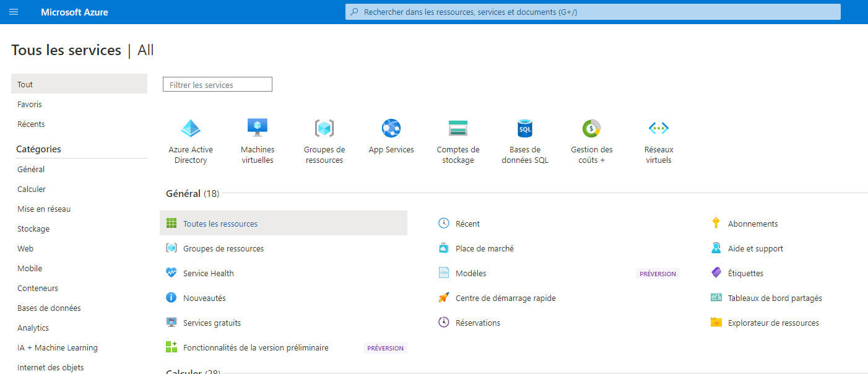868x374 pixels.
Task: Click the Général (18) section heading
Action: coord(193,194)
